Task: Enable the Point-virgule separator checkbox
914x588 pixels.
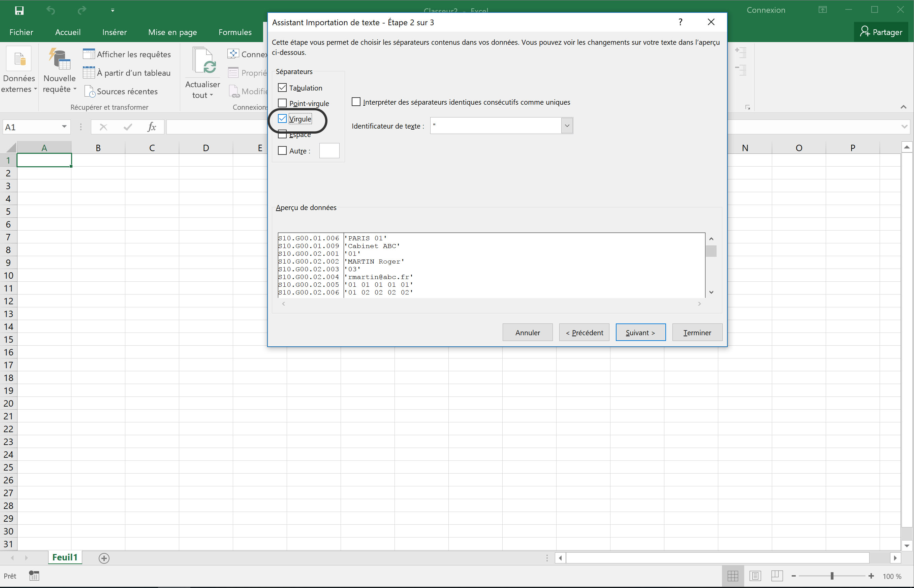Action: (x=282, y=103)
